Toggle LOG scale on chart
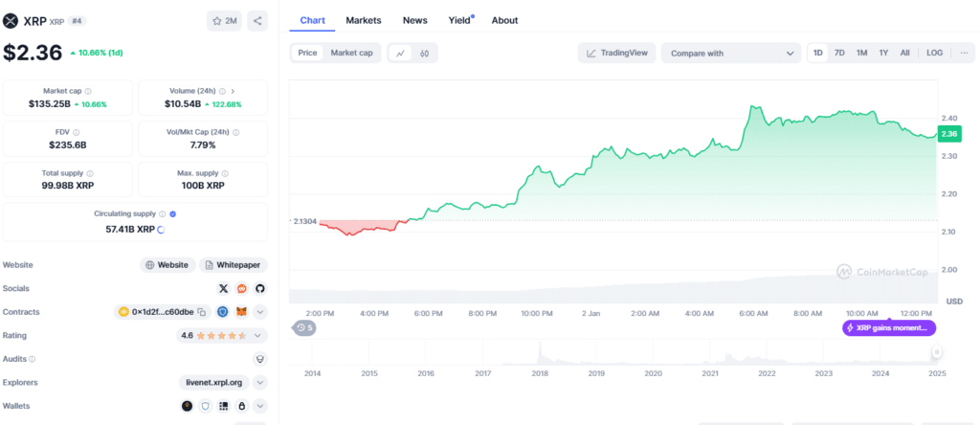This screenshot has height=425, width=980. pos(935,54)
